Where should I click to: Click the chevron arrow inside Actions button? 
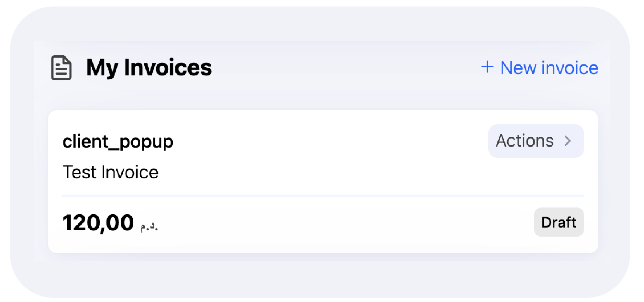point(568,141)
